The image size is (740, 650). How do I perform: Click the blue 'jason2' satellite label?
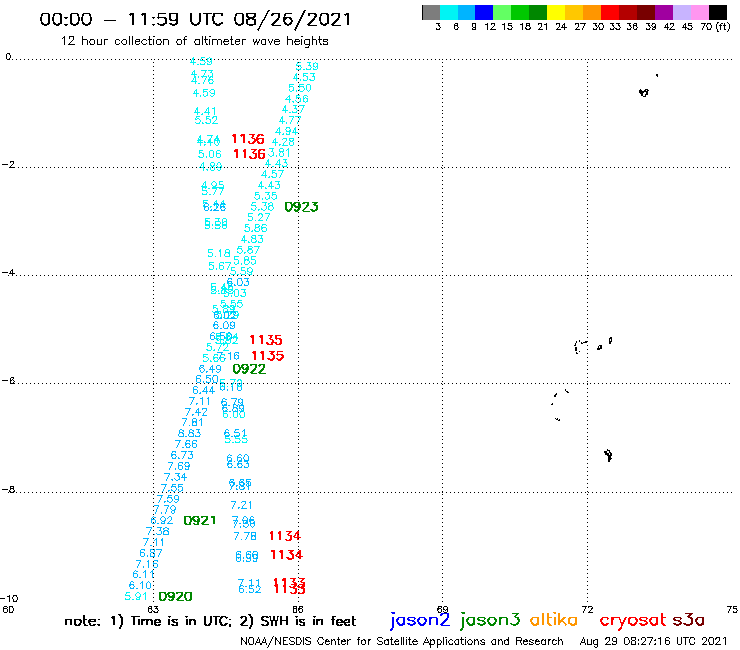[x=420, y=620]
